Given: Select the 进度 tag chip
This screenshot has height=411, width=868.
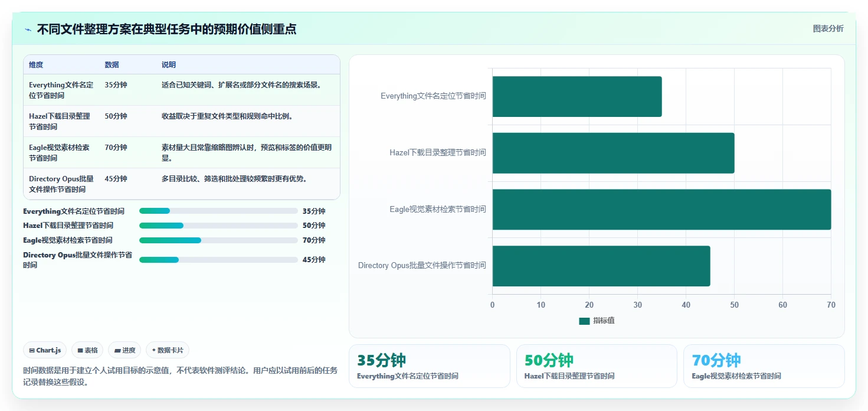Looking at the screenshot, I should [x=125, y=350].
